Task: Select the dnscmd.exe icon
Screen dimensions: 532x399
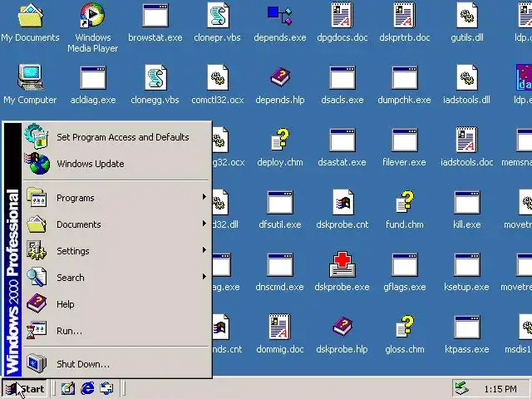Action: (x=280, y=265)
